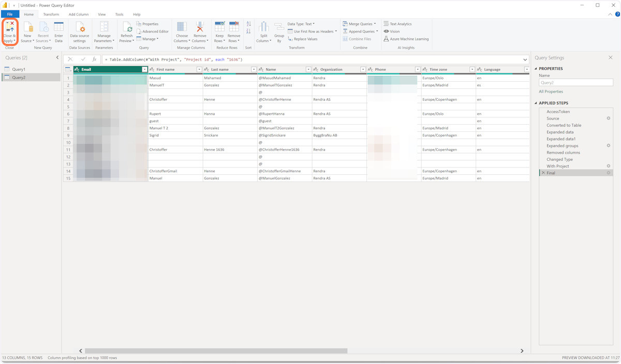Close the Query Settings pane
This screenshot has height=364, width=621.
click(x=611, y=58)
